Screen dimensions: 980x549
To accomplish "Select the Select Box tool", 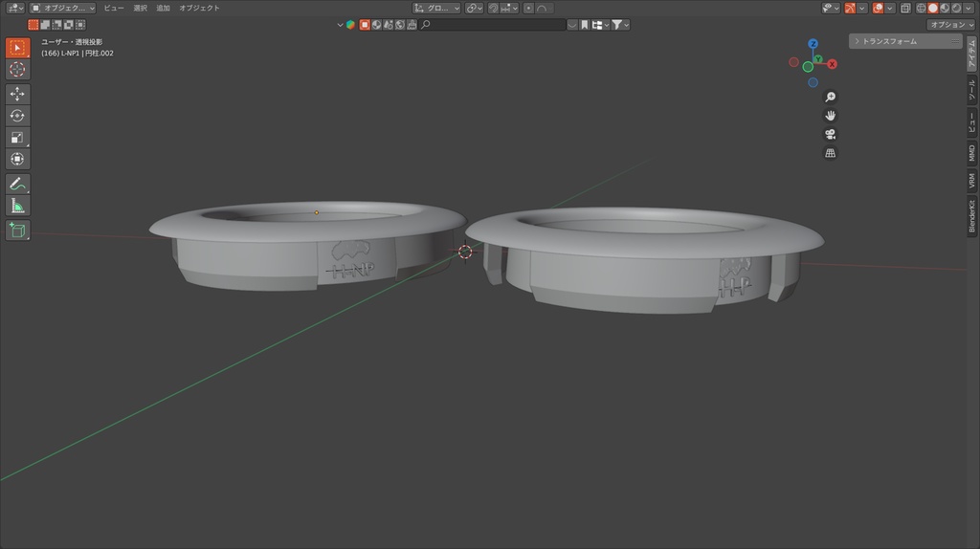I will [17, 48].
